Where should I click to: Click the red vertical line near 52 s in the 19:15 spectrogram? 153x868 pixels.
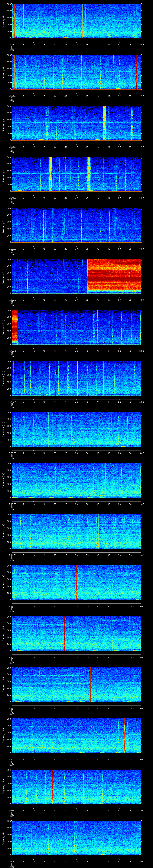(124, 736)
